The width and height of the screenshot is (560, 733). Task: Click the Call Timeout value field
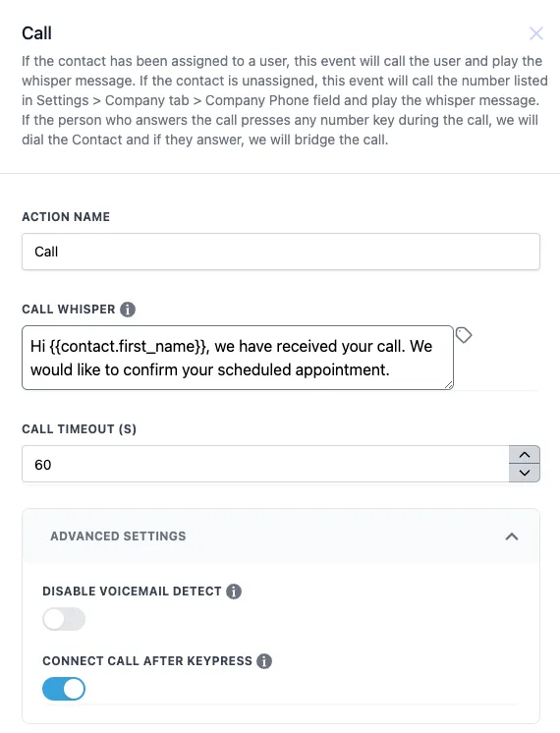point(265,464)
